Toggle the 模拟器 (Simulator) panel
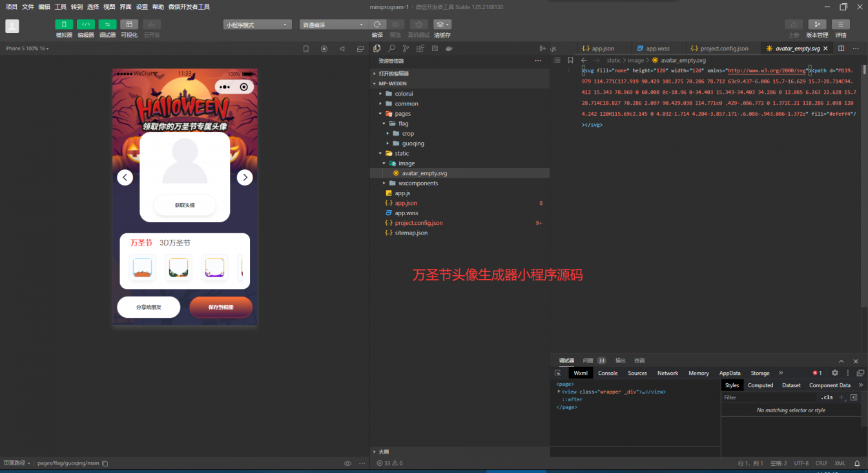Screen dimensions: 868x473 click(x=63, y=25)
